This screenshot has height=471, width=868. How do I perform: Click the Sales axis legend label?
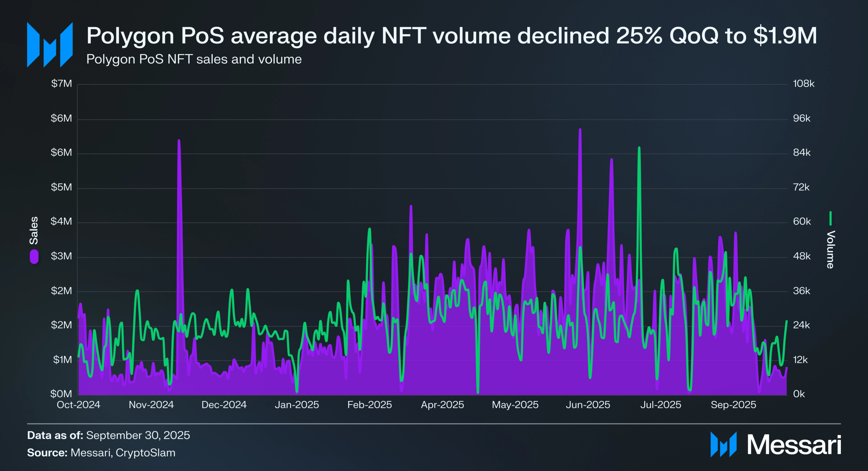(x=34, y=230)
